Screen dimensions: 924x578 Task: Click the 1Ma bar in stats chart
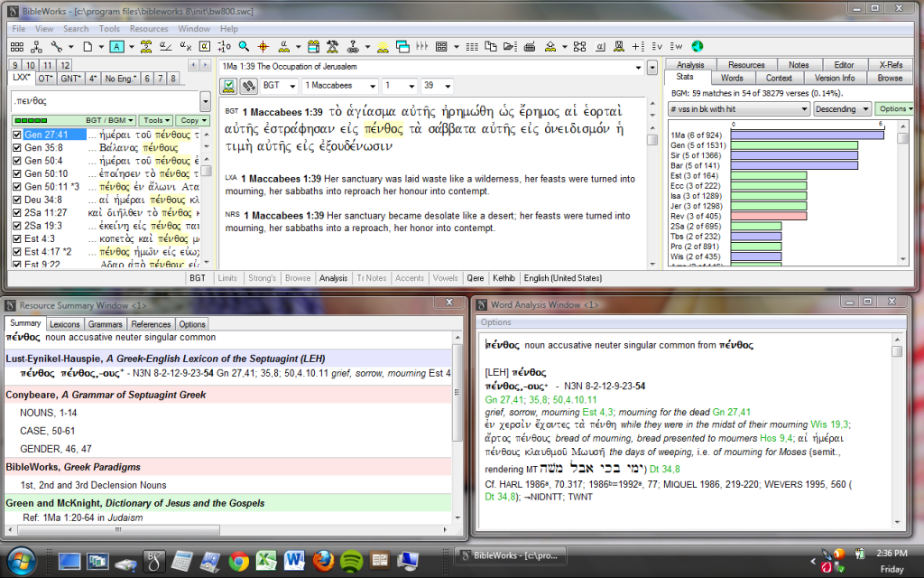(807, 135)
